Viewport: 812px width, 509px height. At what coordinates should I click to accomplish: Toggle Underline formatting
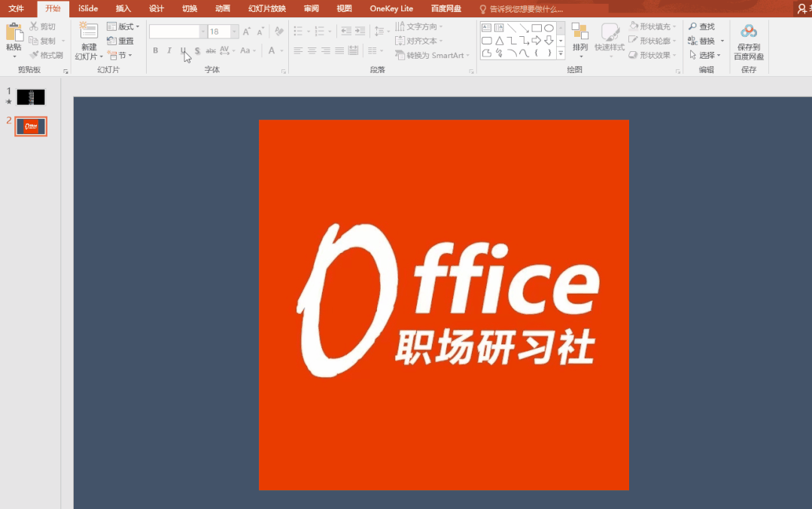click(x=183, y=50)
